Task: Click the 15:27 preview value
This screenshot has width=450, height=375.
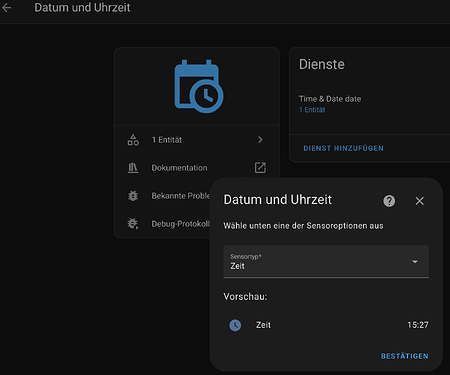Action: pyautogui.click(x=418, y=325)
